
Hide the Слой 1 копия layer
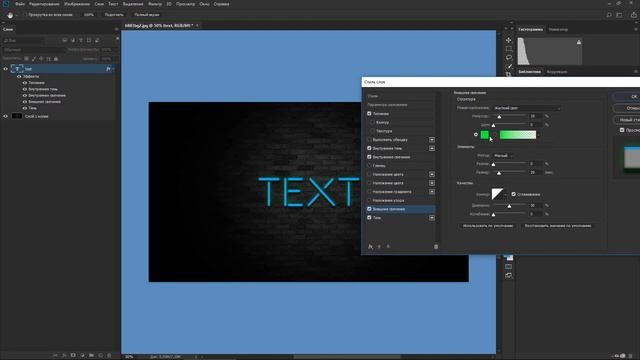click(6, 116)
